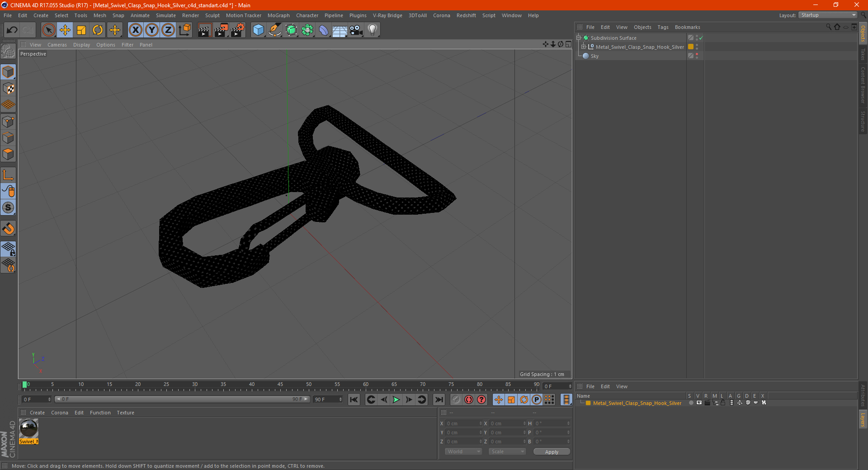Switch to Points mode

point(8,122)
